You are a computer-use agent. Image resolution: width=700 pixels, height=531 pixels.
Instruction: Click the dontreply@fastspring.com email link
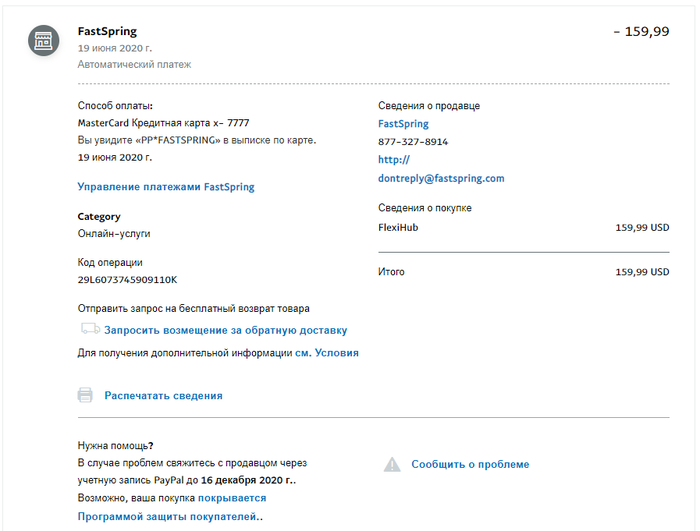point(441,178)
